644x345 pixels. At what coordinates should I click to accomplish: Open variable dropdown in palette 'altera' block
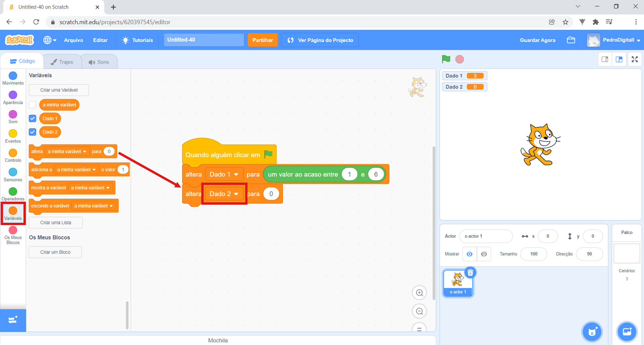coord(67,151)
